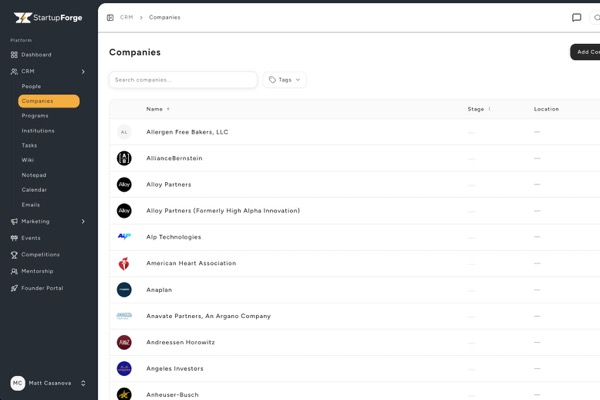Click the CRM breadcrumb link
The image size is (600, 400).
[126, 17]
